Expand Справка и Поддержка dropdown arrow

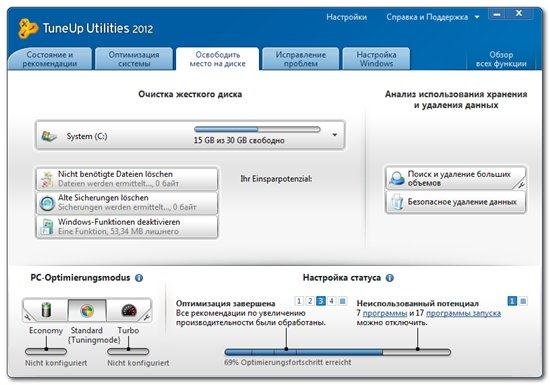coord(477,17)
